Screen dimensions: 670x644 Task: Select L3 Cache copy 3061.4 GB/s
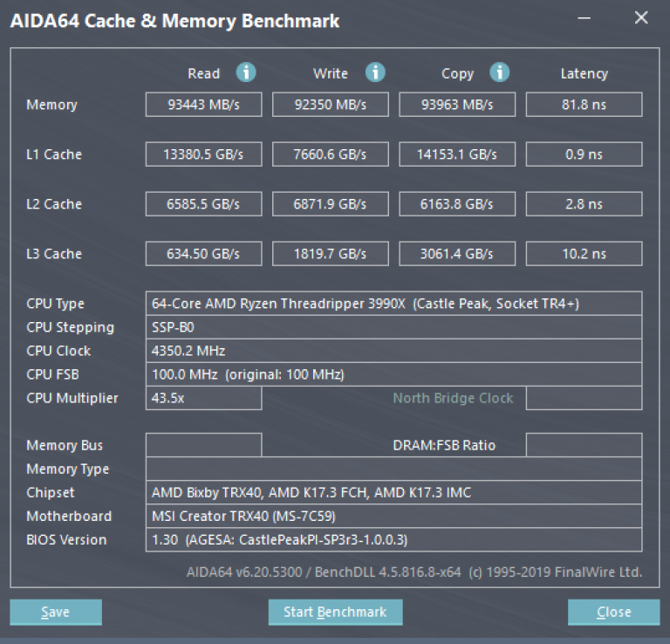(x=457, y=253)
